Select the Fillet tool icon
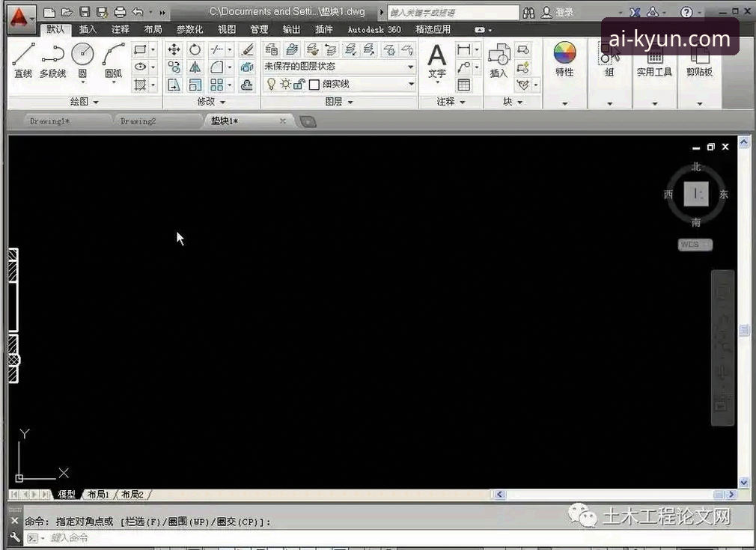The width and height of the screenshot is (756, 550). pyautogui.click(x=217, y=67)
